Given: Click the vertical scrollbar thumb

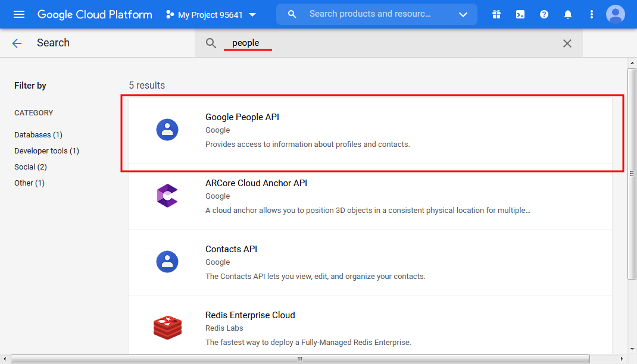Looking at the screenshot, I should pyautogui.click(x=632, y=174).
